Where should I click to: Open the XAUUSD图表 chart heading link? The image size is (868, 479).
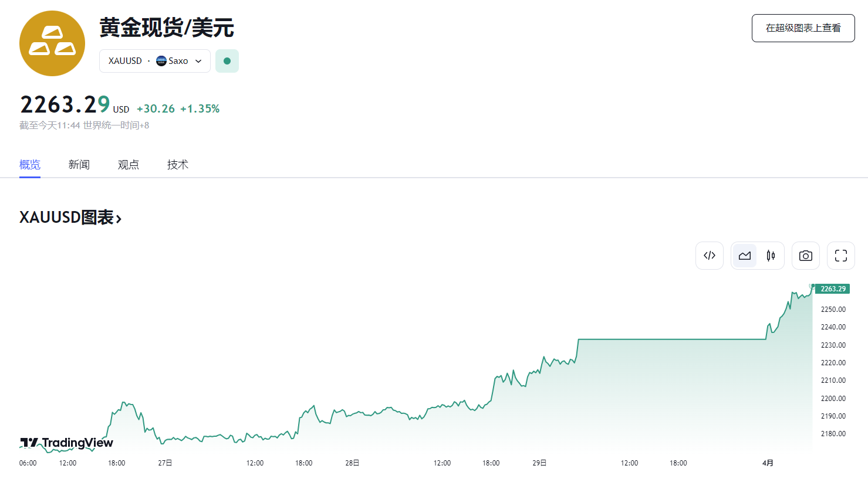[x=70, y=218]
